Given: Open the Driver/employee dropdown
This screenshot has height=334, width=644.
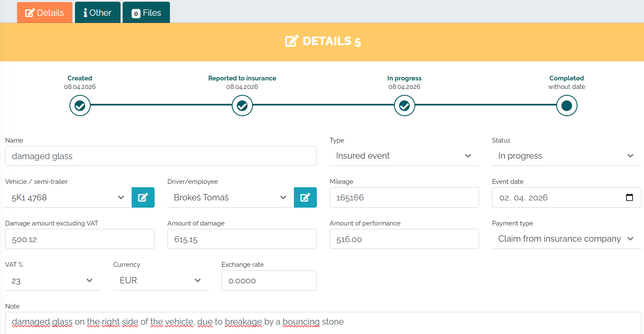Looking at the screenshot, I should tap(230, 197).
